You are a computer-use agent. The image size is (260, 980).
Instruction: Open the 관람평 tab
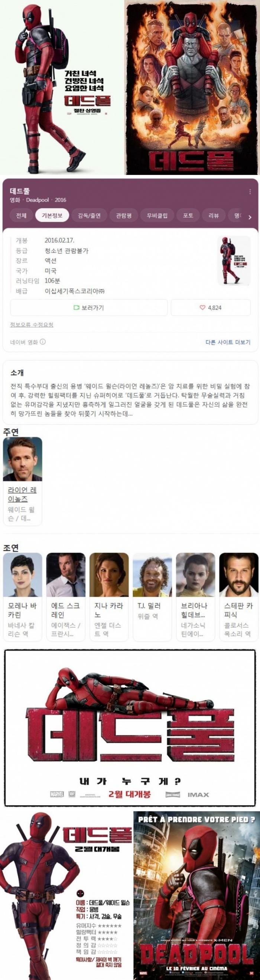tap(124, 216)
